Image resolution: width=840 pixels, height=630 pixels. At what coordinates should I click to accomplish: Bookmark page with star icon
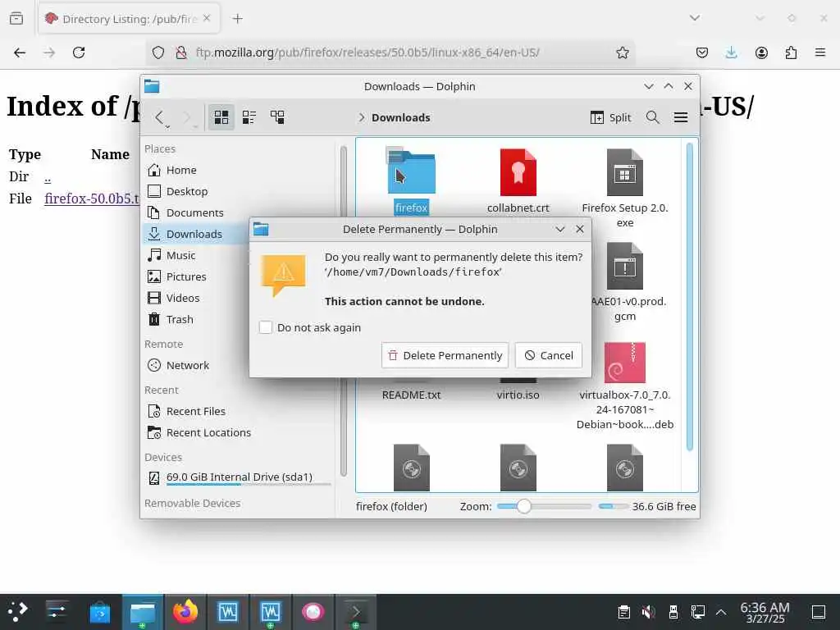click(622, 52)
